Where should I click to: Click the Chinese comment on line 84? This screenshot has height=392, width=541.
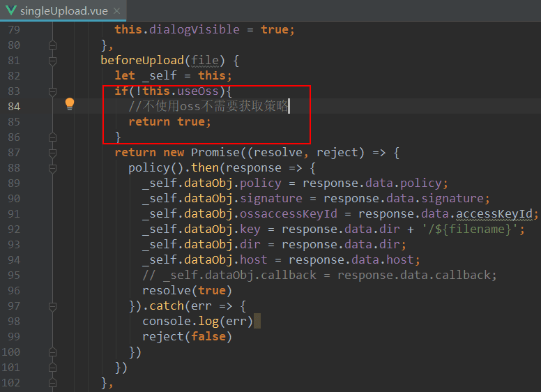208,106
